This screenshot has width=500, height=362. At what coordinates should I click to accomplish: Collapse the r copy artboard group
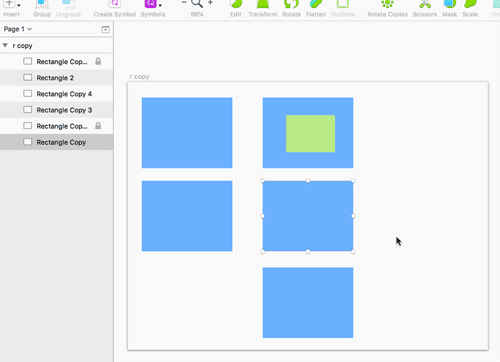coord(5,45)
